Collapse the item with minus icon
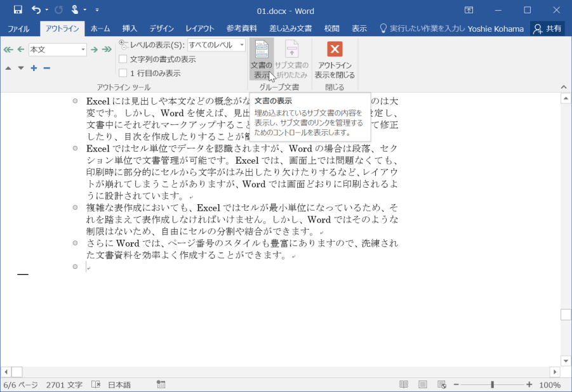 click(x=47, y=68)
